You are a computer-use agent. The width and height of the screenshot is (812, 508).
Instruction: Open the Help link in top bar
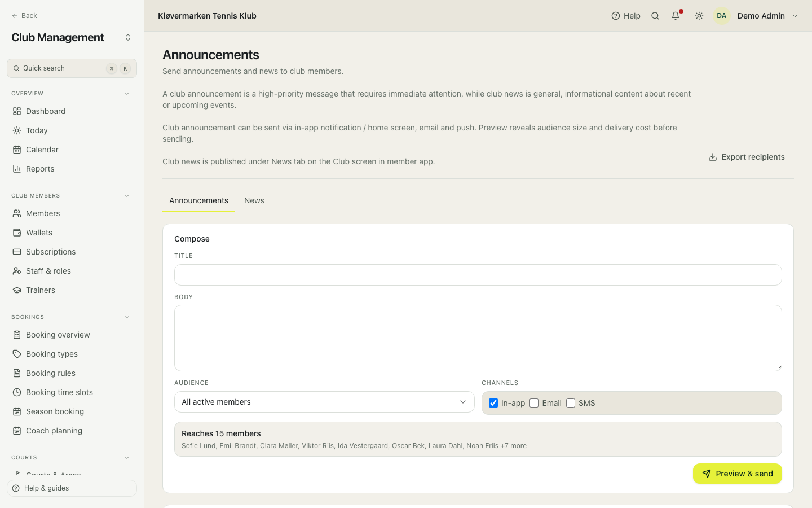(626, 16)
